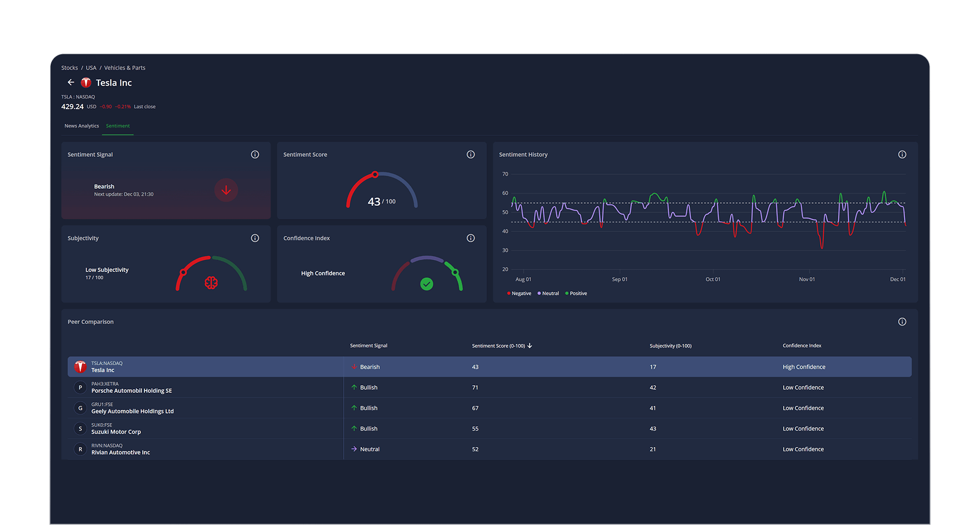Open Confidence Index info icon

pyautogui.click(x=471, y=238)
